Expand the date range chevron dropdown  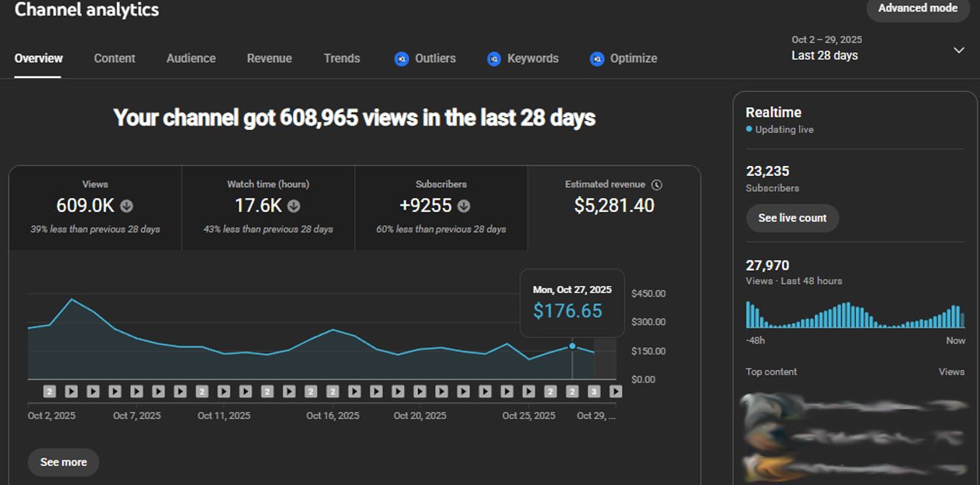959,50
